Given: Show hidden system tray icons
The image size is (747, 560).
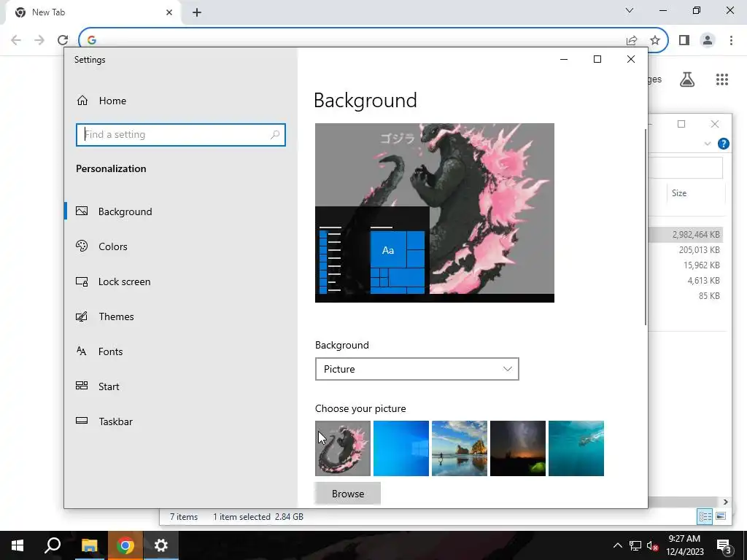Looking at the screenshot, I should click(x=617, y=545).
